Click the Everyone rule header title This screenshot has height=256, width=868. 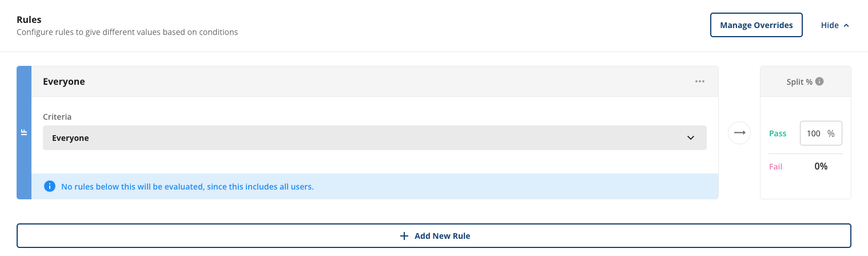pos(64,81)
